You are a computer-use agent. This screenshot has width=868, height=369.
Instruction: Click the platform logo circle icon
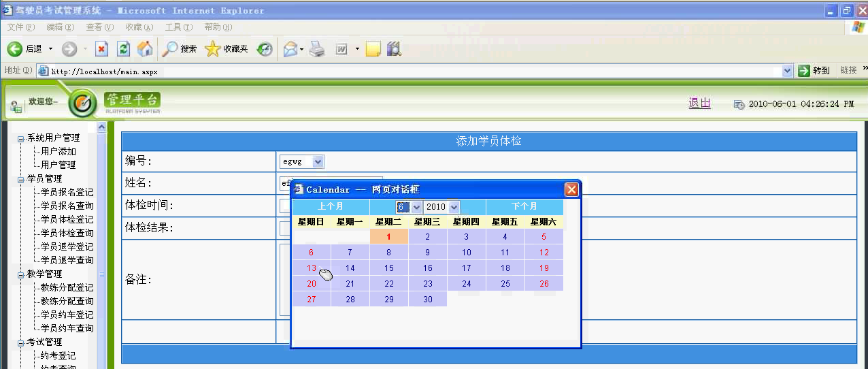[83, 103]
